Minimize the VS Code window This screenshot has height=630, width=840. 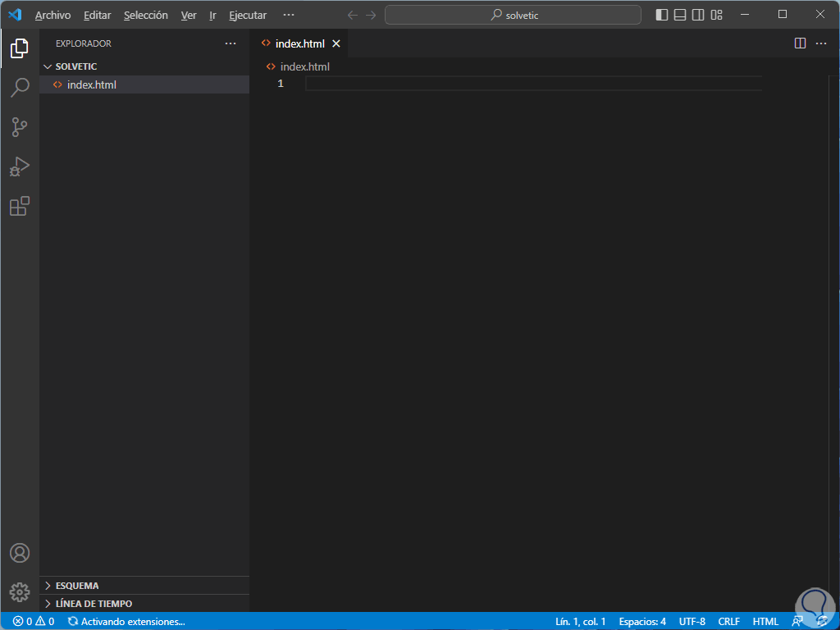point(744,15)
